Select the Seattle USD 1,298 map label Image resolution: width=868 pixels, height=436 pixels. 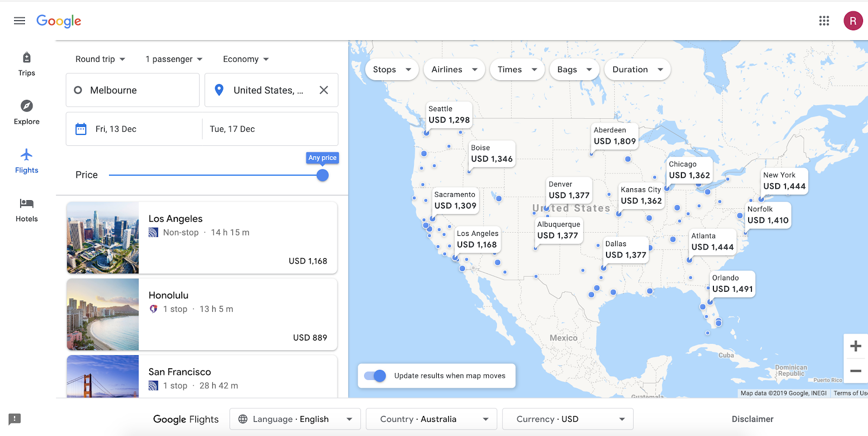[449, 115]
